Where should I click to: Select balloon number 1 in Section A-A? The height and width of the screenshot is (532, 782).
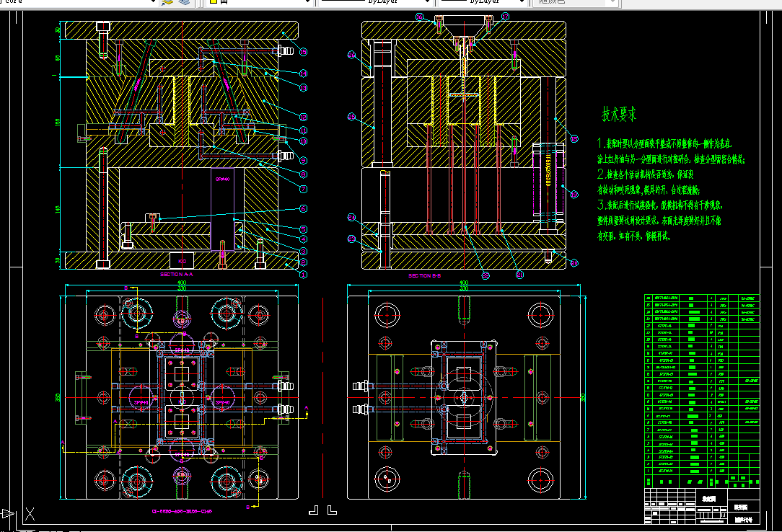click(x=303, y=274)
